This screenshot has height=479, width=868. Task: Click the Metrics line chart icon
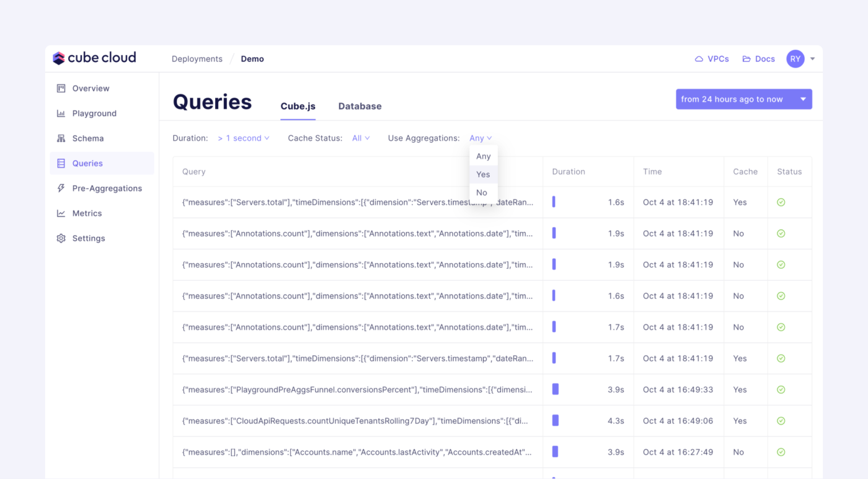click(61, 213)
